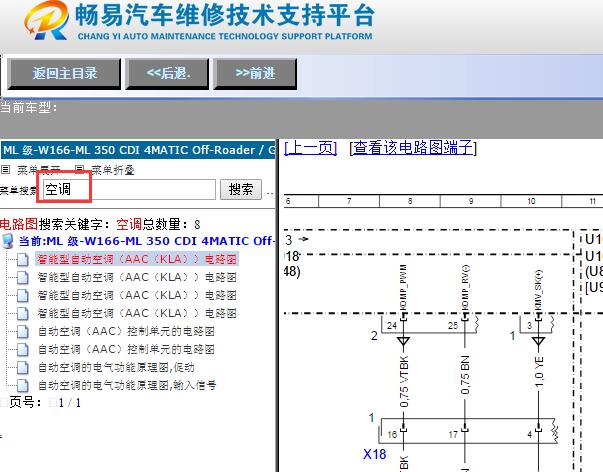The image size is (603, 472).
Task: Click the KOMP_PWM signal label
Action: click(403, 287)
